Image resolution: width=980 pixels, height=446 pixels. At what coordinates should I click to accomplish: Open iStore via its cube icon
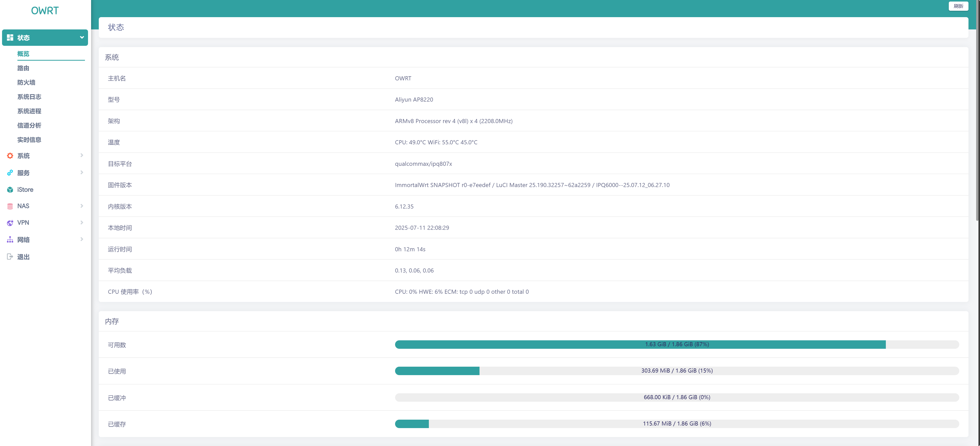(10, 190)
